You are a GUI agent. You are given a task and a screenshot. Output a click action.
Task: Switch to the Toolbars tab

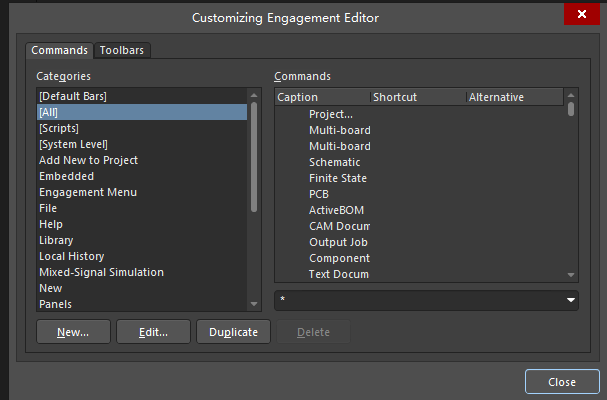click(122, 50)
